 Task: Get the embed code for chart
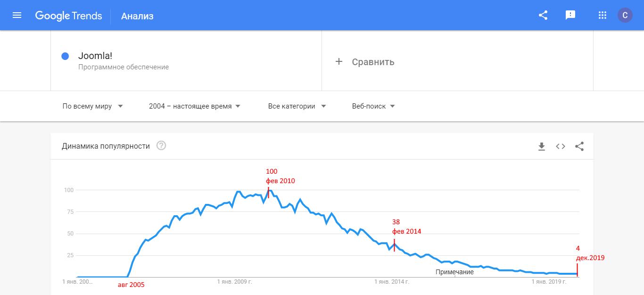tap(561, 146)
